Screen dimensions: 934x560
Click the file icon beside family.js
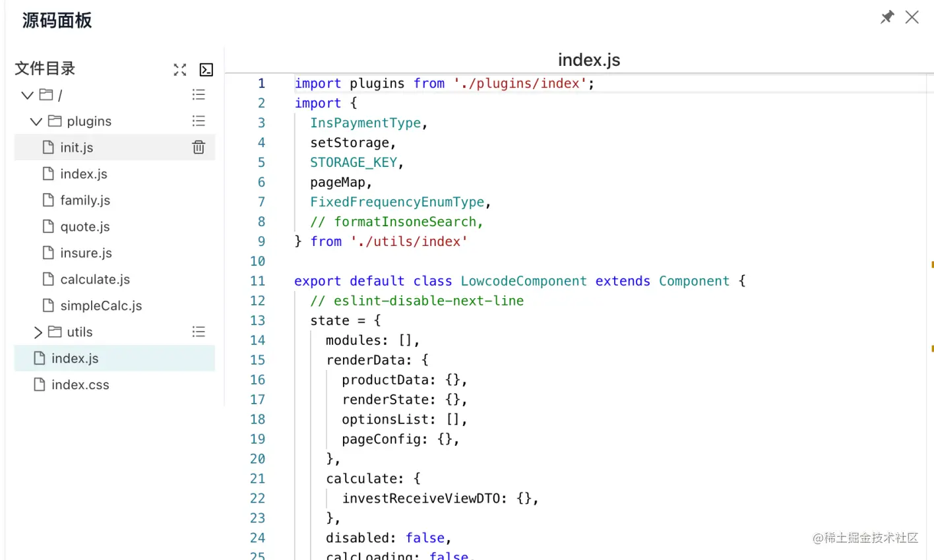pos(48,200)
